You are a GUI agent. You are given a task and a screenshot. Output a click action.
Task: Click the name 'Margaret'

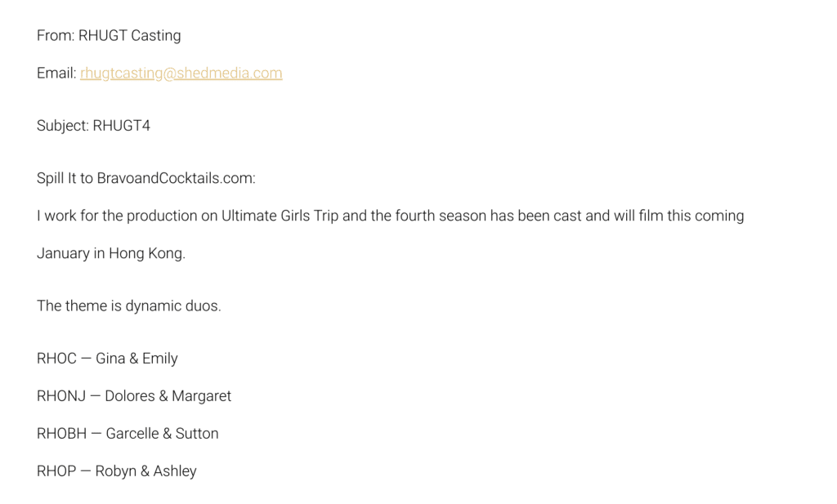tap(201, 396)
